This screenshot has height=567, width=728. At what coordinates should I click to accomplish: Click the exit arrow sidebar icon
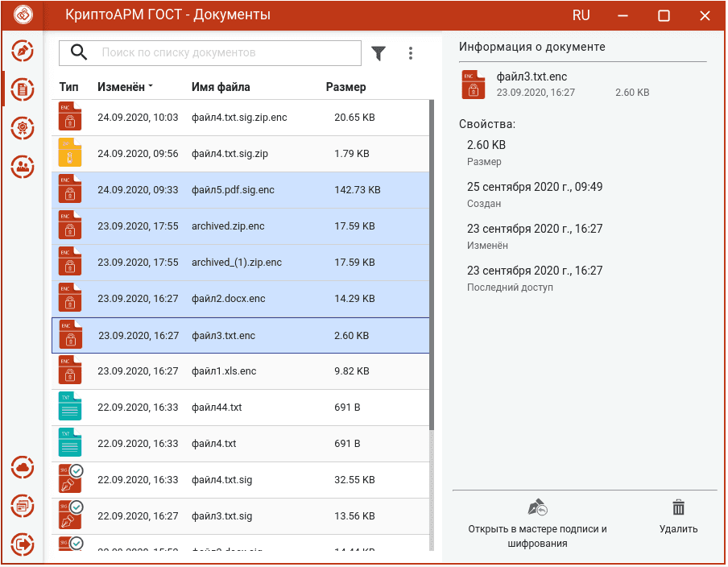[23, 544]
